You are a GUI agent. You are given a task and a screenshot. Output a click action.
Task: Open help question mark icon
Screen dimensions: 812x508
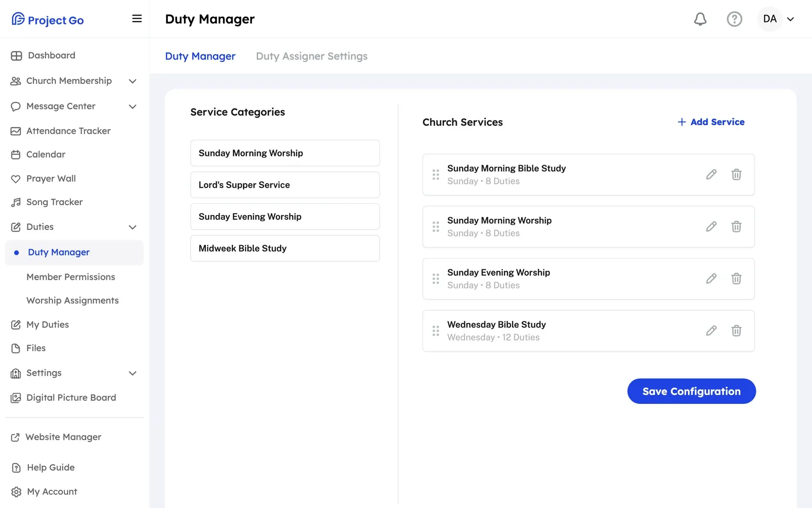pos(734,19)
